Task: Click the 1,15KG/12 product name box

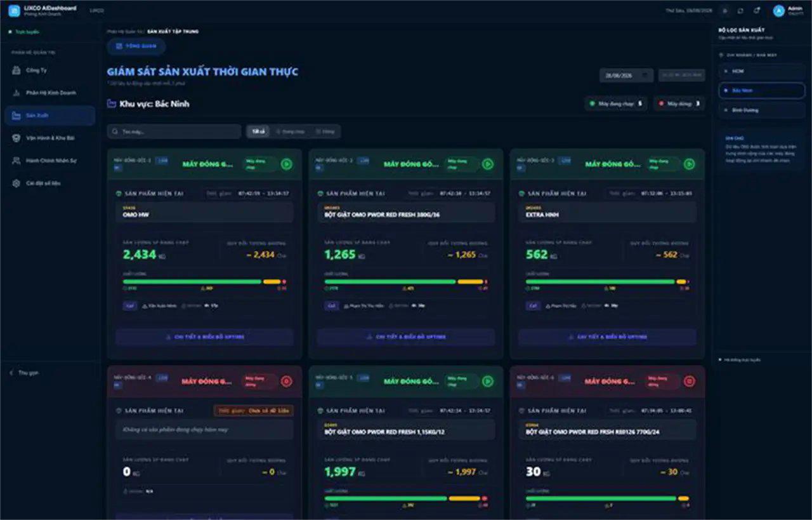Action: click(406, 429)
